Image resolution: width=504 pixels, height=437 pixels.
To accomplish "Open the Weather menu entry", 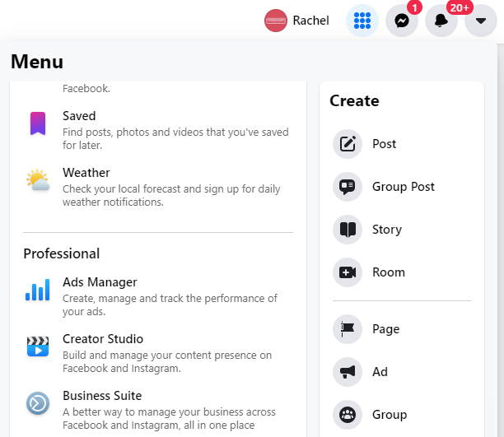I will (158, 187).
